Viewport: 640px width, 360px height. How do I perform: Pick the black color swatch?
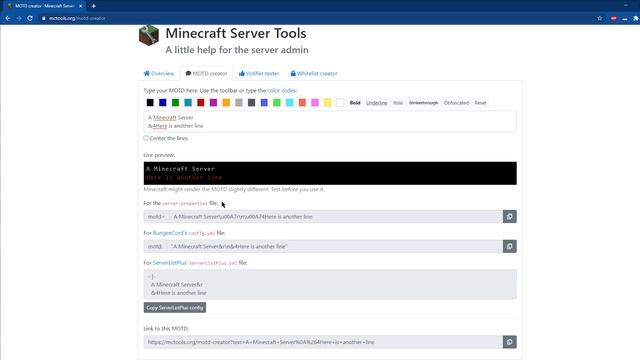150,103
